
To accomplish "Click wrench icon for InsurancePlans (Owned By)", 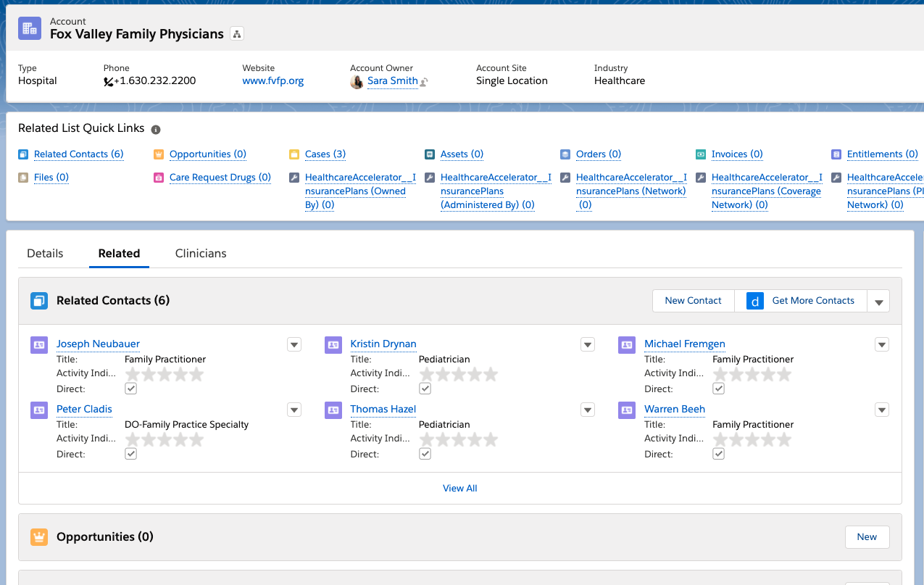I will coord(294,178).
